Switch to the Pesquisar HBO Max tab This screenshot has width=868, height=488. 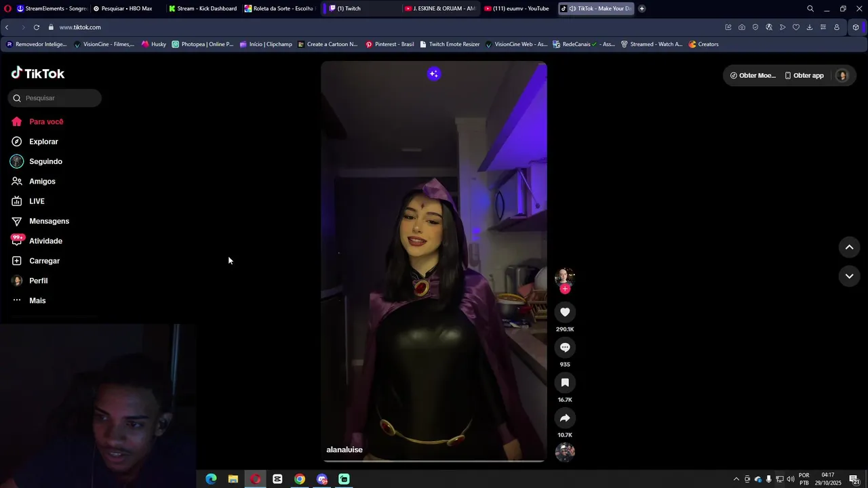coord(127,9)
